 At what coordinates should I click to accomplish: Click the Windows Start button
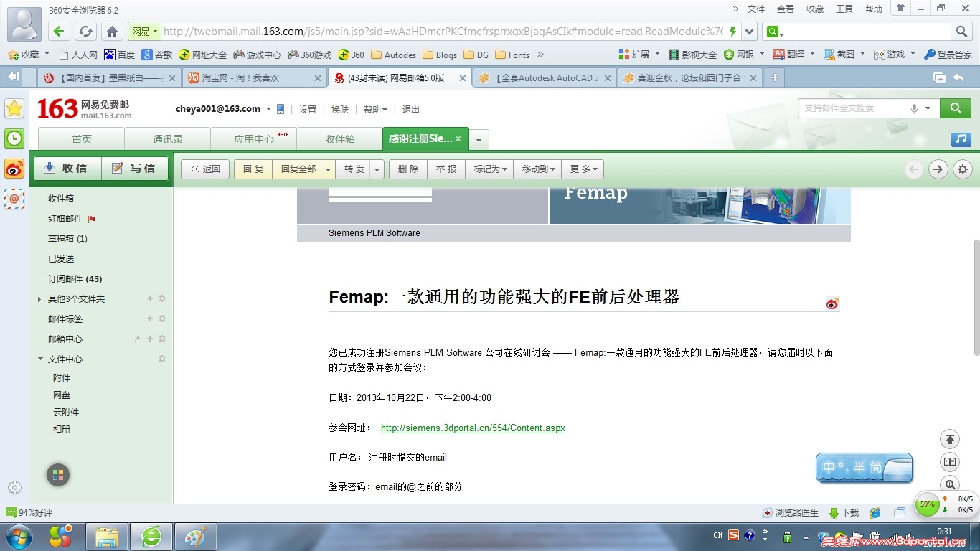click(19, 536)
